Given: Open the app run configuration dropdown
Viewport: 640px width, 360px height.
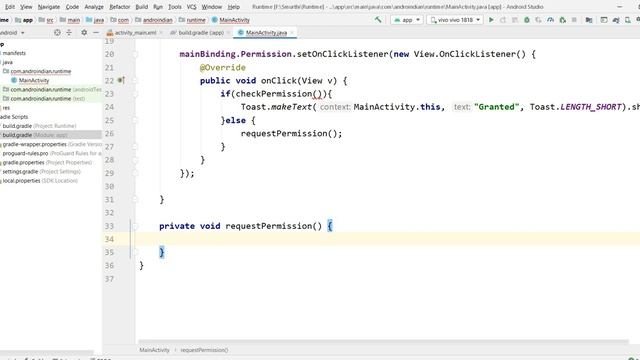Looking at the screenshot, I should click(407, 20).
